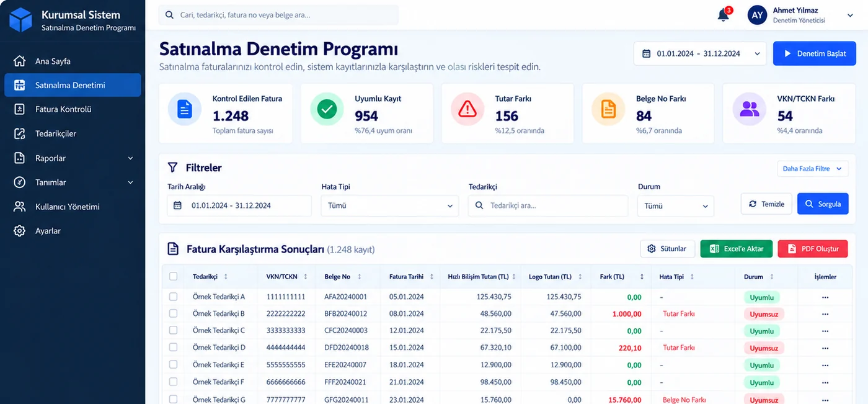Click the Sorgula button
The height and width of the screenshot is (404, 868).
(x=823, y=204)
